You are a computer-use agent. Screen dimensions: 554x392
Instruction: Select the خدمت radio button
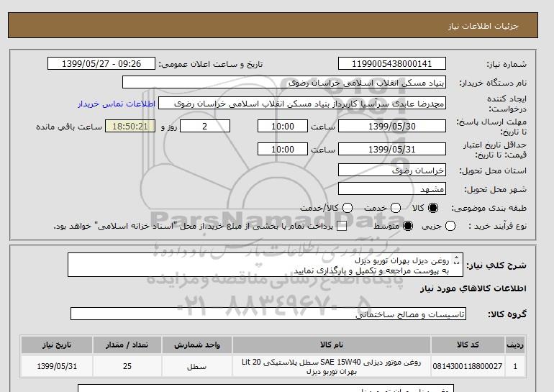(x=396, y=208)
